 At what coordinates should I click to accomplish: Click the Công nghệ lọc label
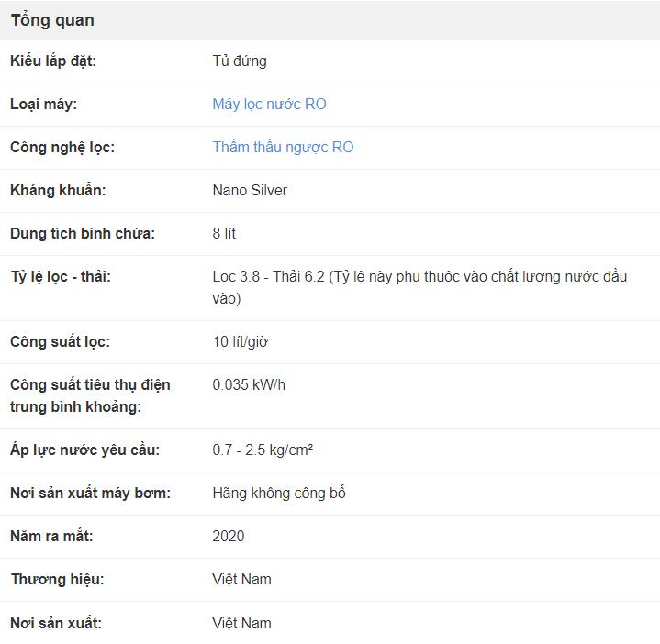pyautogui.click(x=62, y=148)
